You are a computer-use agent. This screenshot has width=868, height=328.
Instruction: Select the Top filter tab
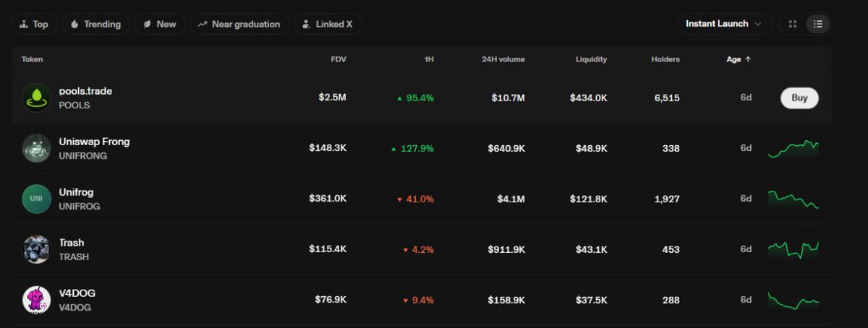coord(34,24)
